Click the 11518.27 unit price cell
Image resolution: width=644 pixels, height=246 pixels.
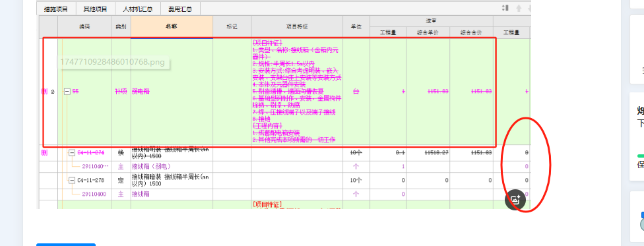point(428,152)
